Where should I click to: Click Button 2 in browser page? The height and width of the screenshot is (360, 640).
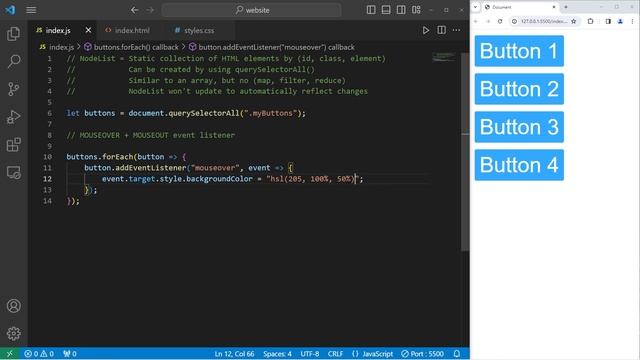[x=519, y=89]
